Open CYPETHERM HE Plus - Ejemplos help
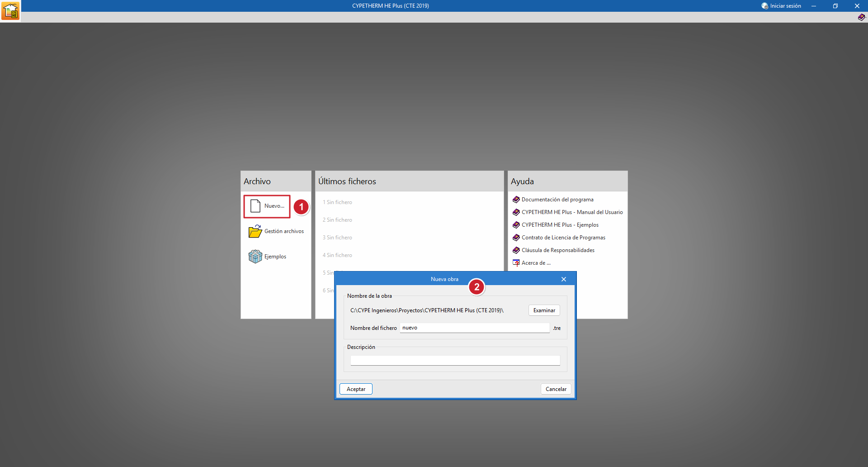868x467 pixels. [x=560, y=225]
